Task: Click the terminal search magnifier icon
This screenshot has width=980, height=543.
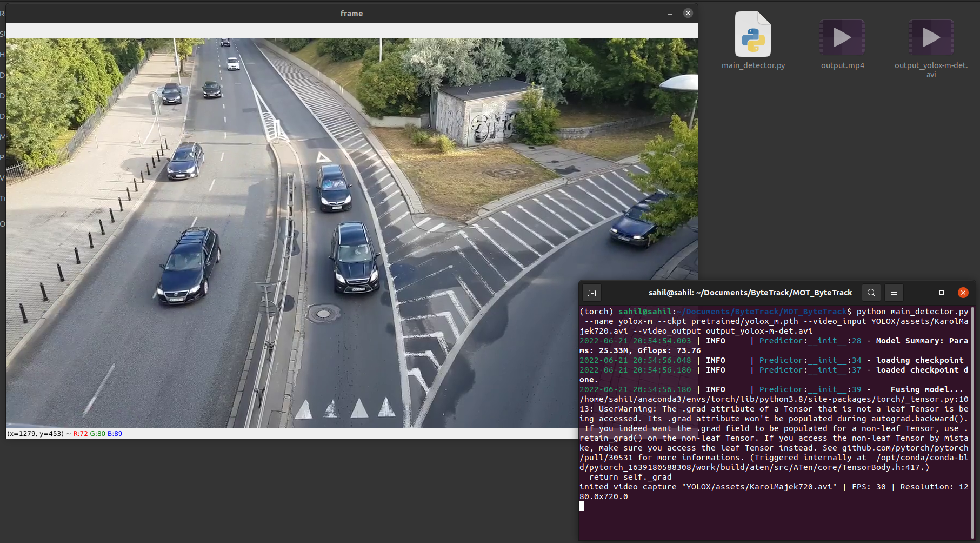Action: tap(871, 293)
